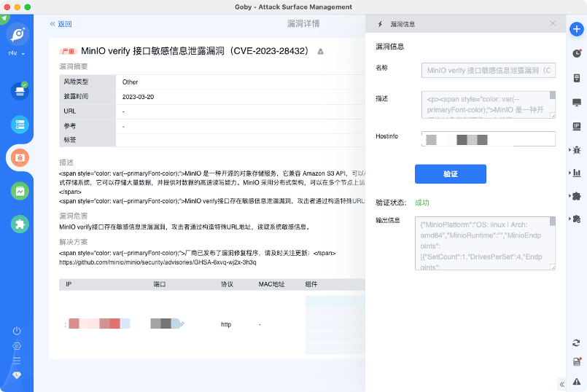Open the Scan section in left sidebar
Image resolution: width=587 pixels, height=392 pixels.
point(20,91)
